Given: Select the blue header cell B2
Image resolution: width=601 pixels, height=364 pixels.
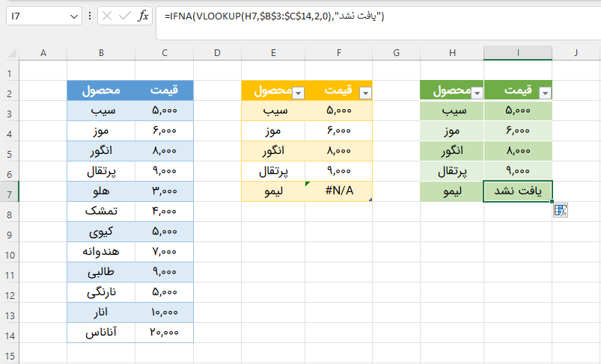Looking at the screenshot, I should point(101,90).
